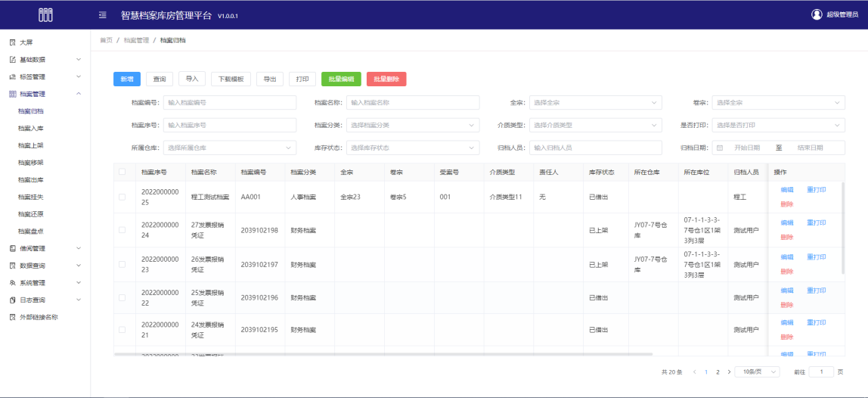The width and height of the screenshot is (868, 398).
Task: Select the checkbox for 27发票报销凭证 row
Action: point(122,230)
